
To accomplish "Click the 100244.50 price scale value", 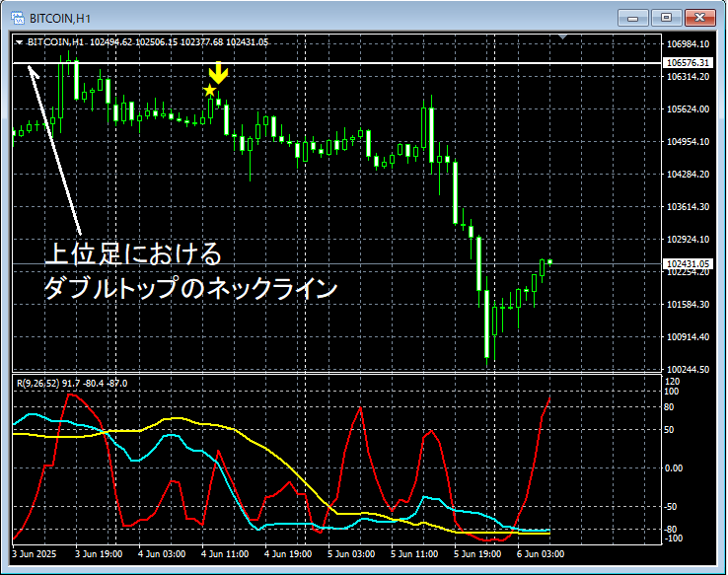I will click(688, 370).
